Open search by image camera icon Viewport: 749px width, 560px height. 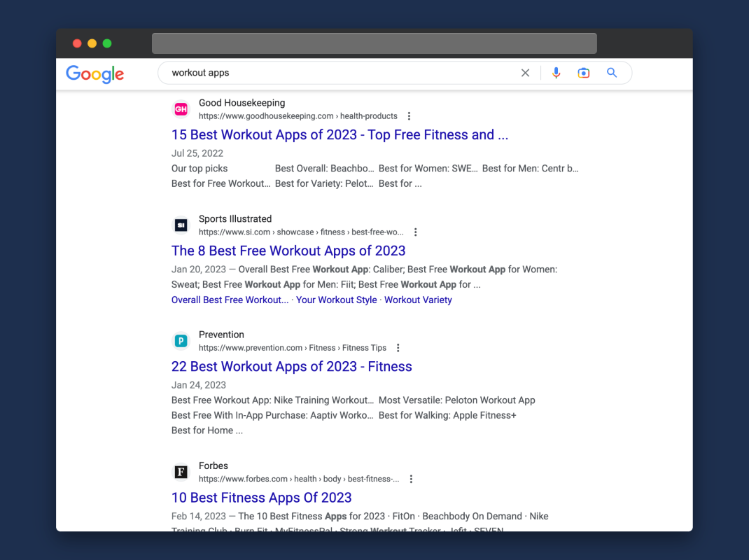click(x=583, y=73)
